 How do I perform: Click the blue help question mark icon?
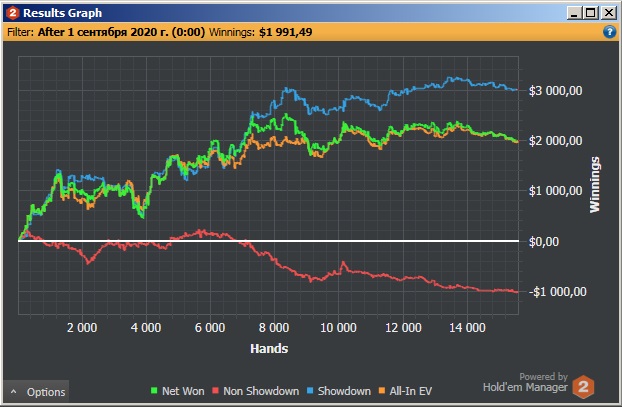[x=609, y=32]
